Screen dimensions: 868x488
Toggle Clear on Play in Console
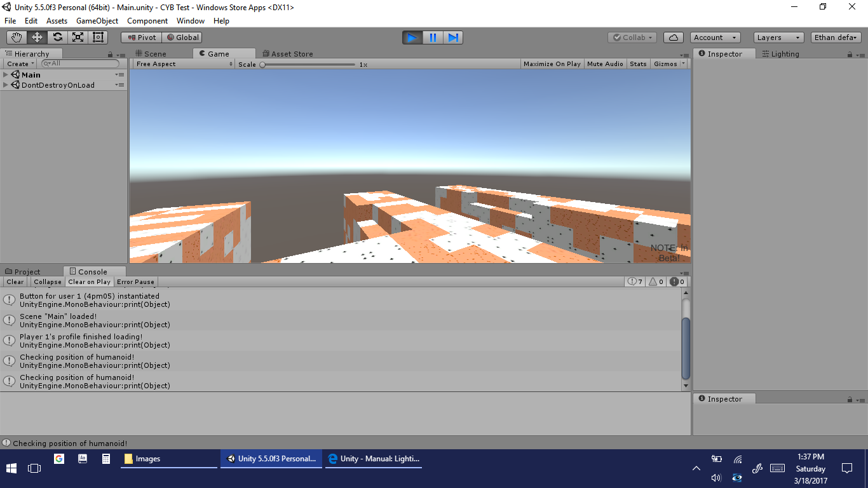click(x=89, y=282)
